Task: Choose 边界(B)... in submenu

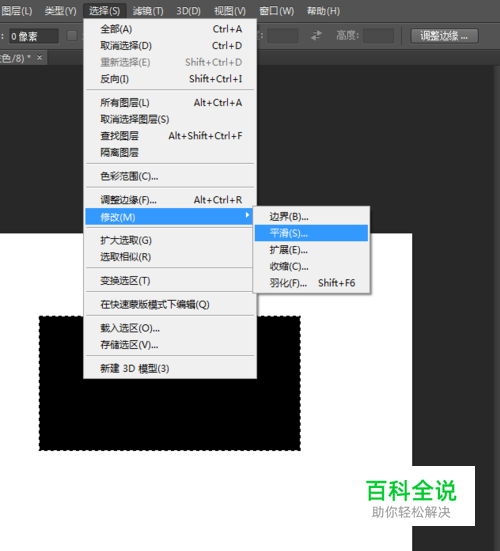Action: [x=311, y=216]
